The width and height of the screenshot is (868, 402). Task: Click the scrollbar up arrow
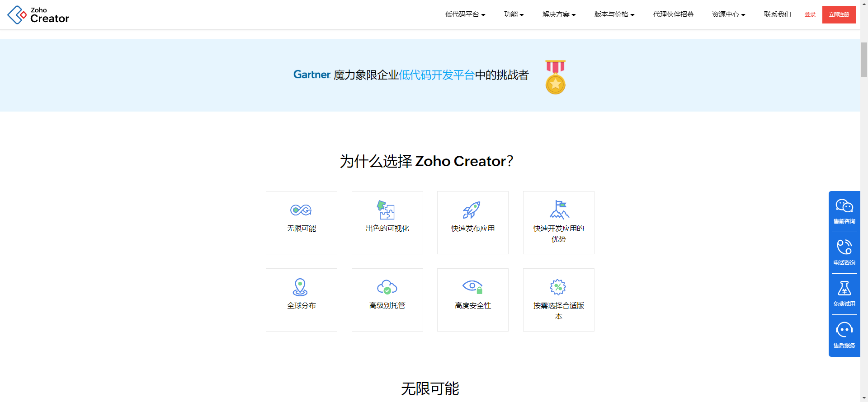coord(864,3)
